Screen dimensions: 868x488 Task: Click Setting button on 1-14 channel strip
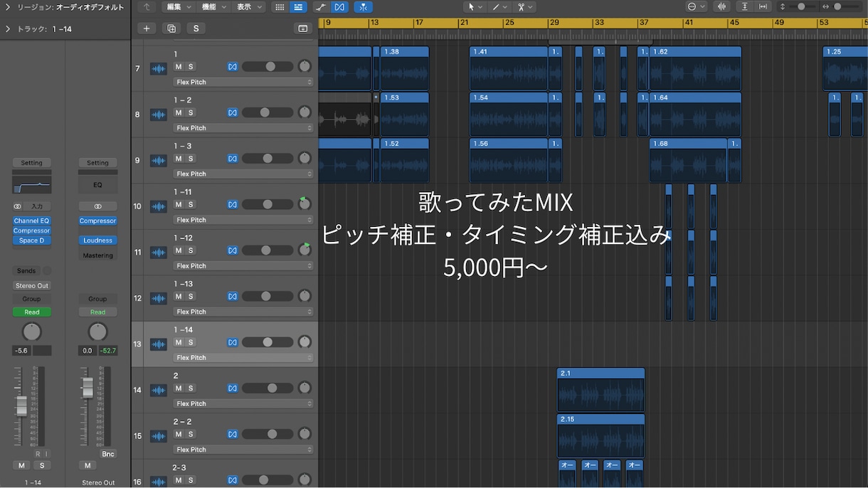coord(31,163)
